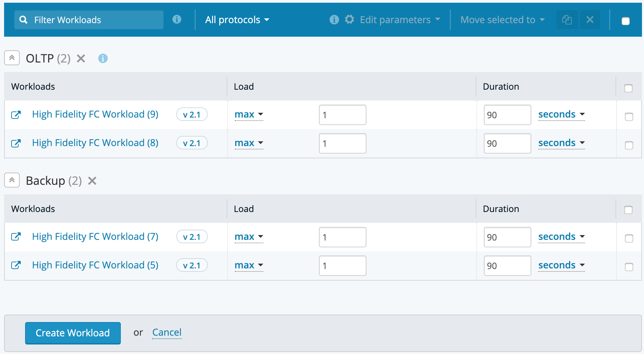Open seconds unit dropdown for Workload (8)

pyautogui.click(x=562, y=143)
